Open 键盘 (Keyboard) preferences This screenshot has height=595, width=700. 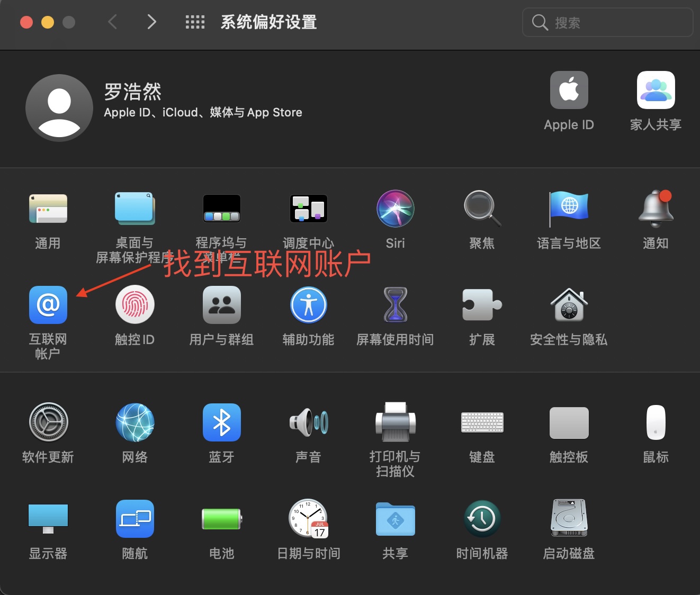tap(482, 422)
